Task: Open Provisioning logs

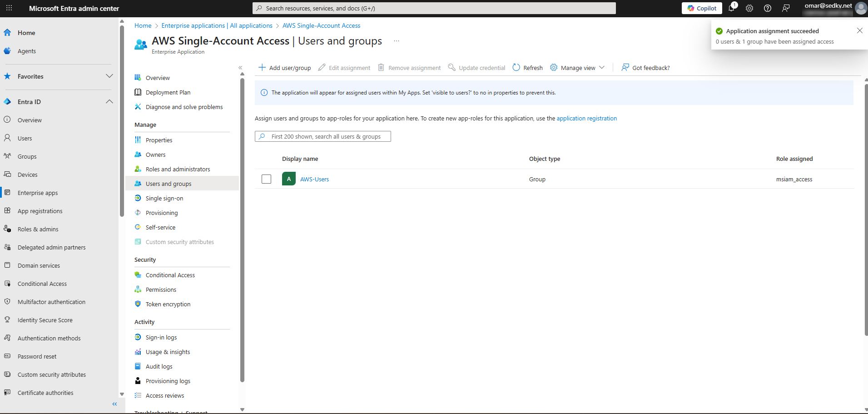Action: coord(168,381)
